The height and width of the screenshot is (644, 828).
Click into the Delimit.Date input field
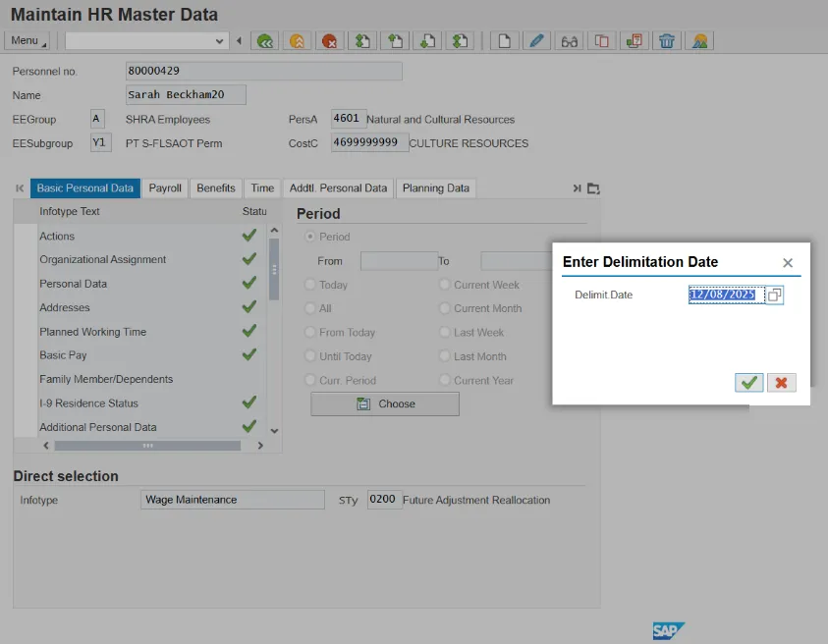click(726, 295)
